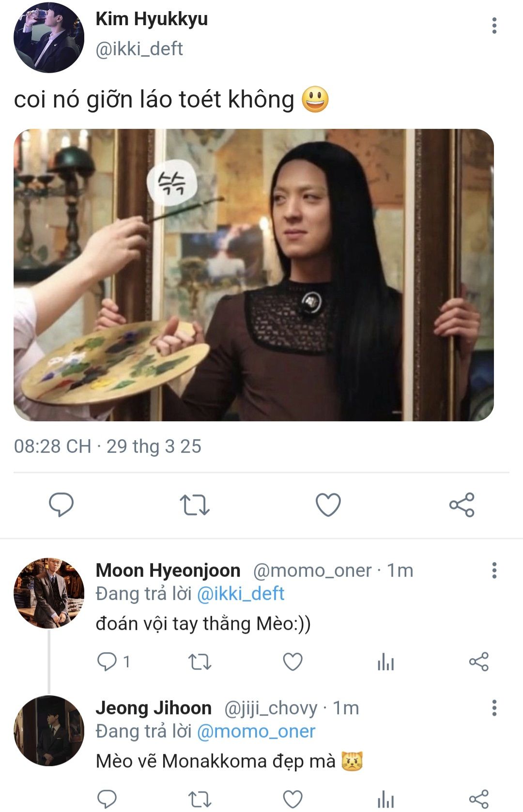The width and height of the screenshot is (523, 812).
Task: Open Kim Hyukkyu's profile picture
Action: point(49,38)
